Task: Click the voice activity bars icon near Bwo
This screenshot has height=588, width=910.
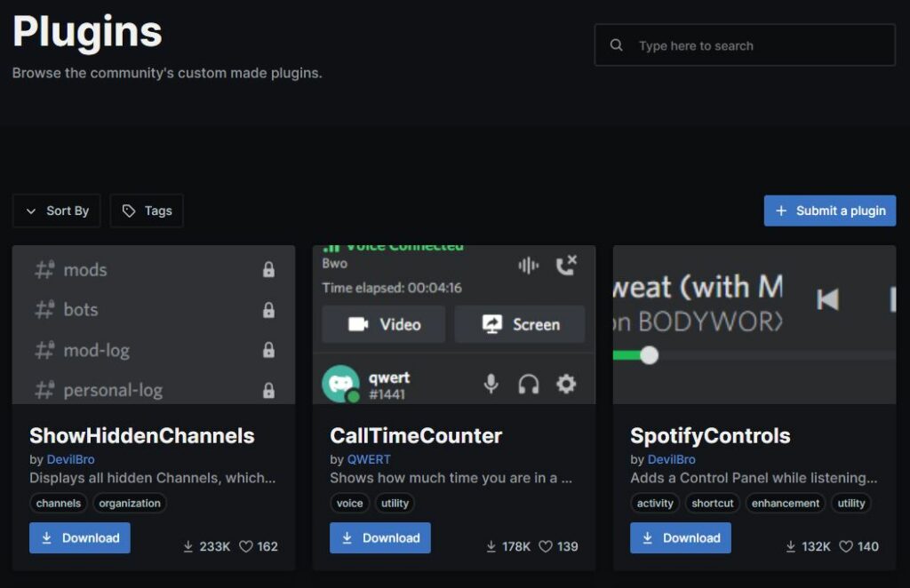Action: [x=528, y=264]
